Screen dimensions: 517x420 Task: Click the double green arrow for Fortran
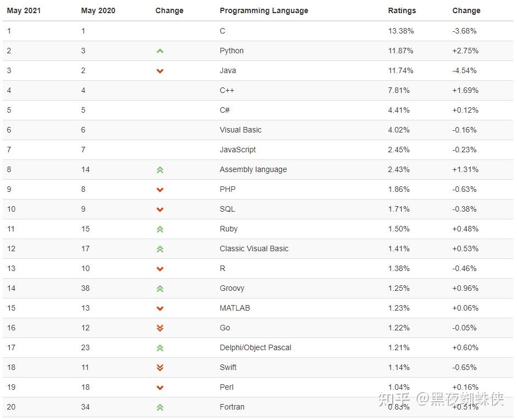pos(160,407)
